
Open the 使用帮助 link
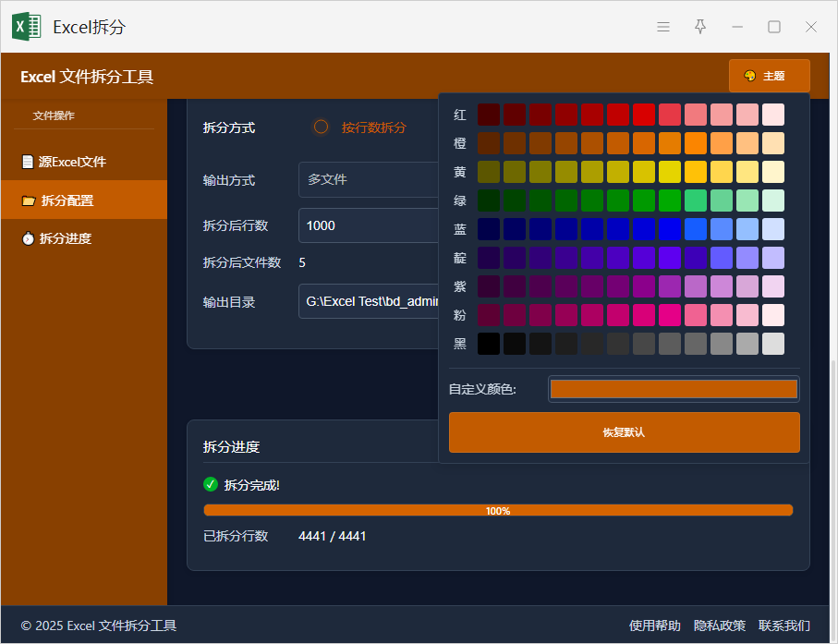coord(655,626)
